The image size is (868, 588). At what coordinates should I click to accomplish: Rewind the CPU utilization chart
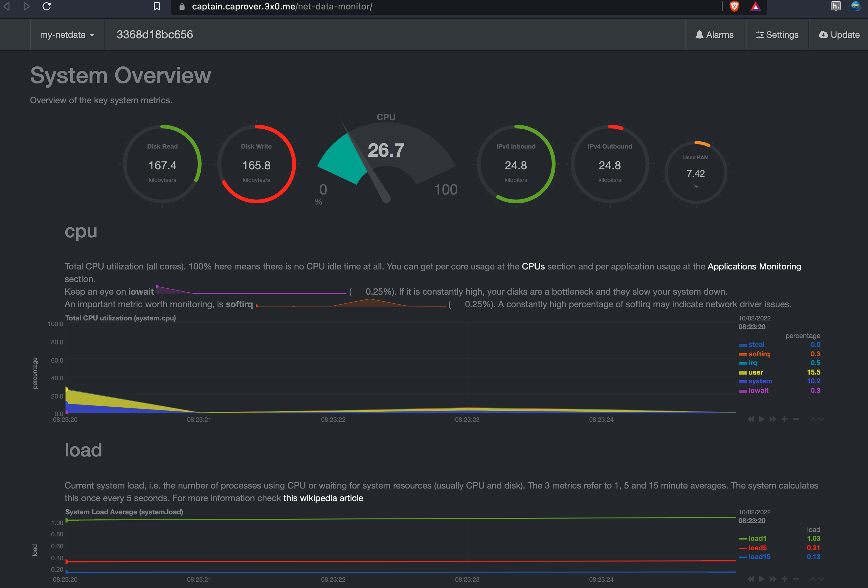751,419
